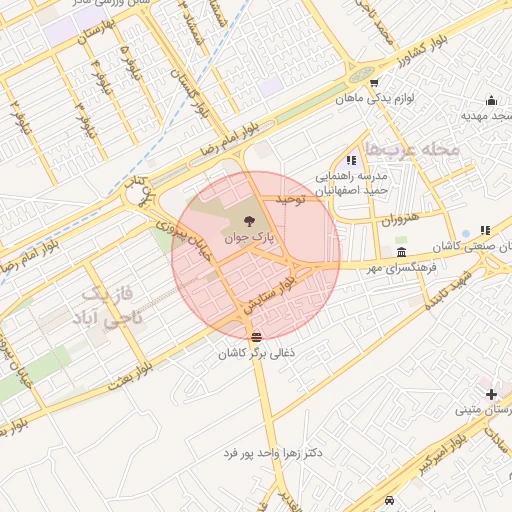Click the mosque icon above مسجد مهدیه
The height and width of the screenshot is (512, 512).
[x=491, y=100]
